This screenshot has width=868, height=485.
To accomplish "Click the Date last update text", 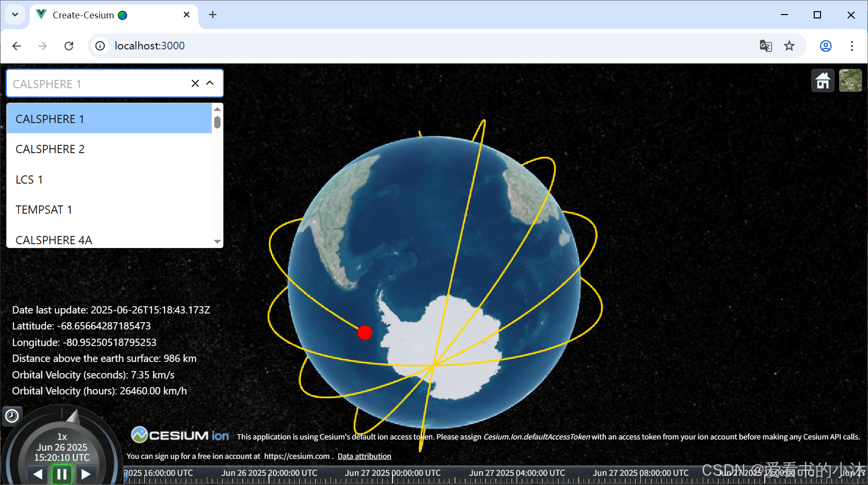I will coord(111,310).
